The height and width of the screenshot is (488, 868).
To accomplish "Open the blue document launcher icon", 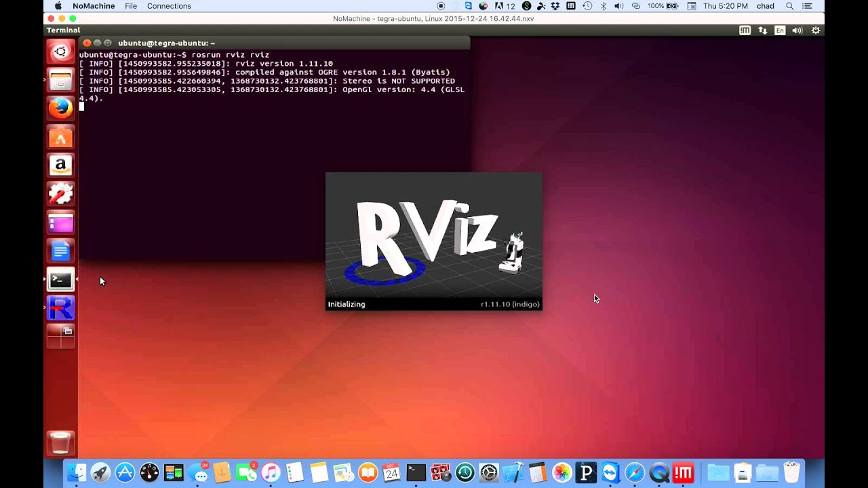I will 60,251.
